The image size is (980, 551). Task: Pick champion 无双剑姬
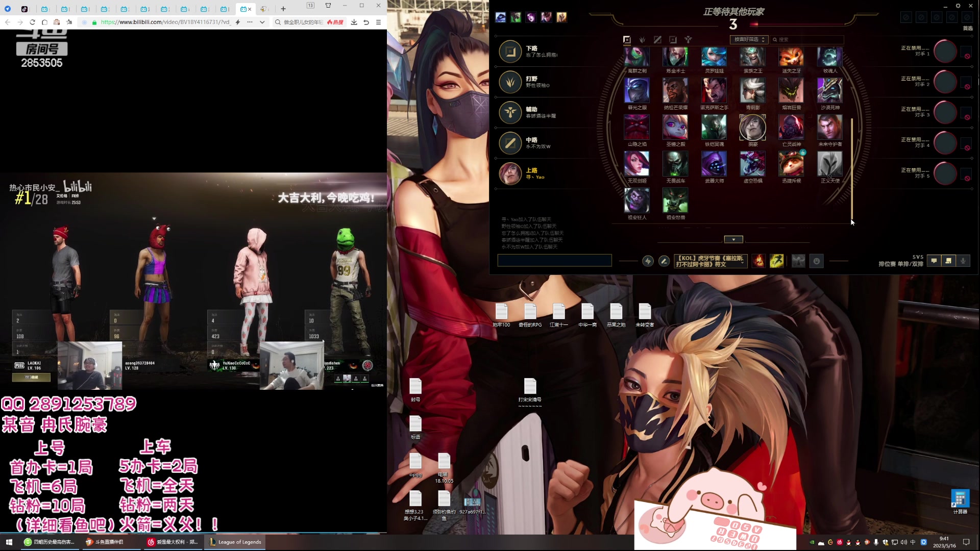636,164
